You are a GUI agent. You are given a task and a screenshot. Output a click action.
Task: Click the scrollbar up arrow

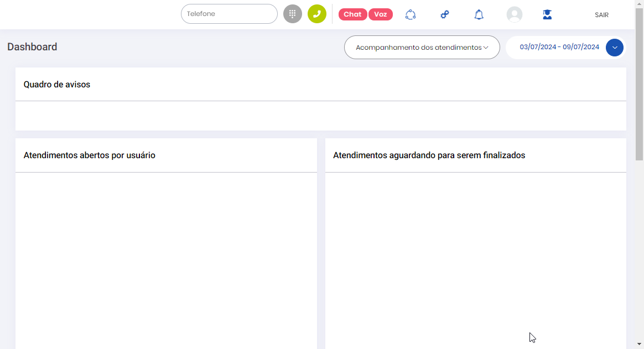(x=639, y=4)
